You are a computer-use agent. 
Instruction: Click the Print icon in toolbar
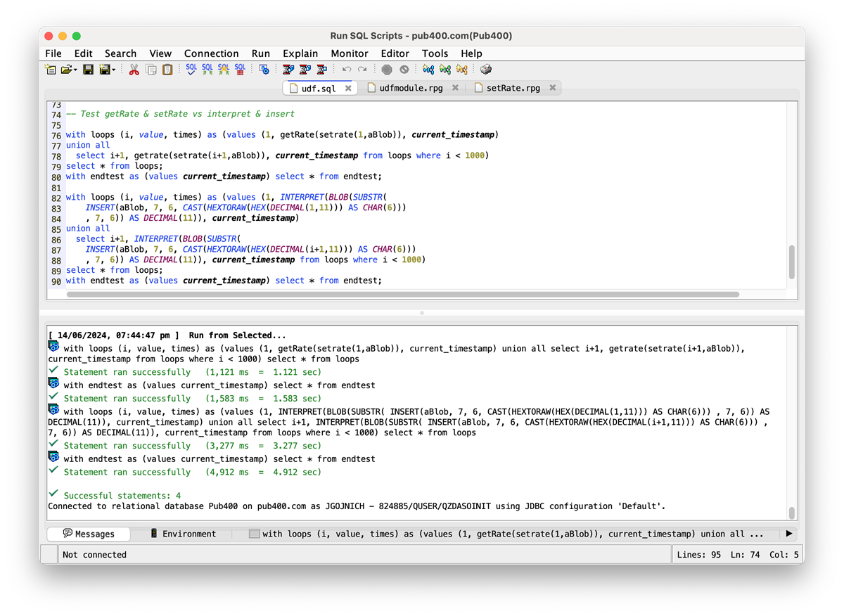click(485, 70)
